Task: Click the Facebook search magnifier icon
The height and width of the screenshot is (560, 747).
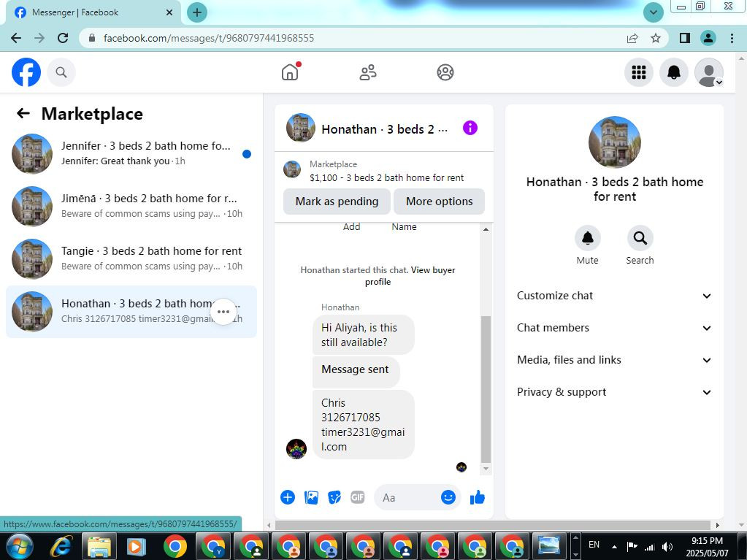Action: point(61,72)
